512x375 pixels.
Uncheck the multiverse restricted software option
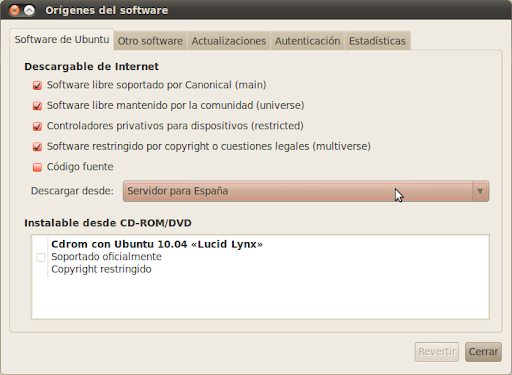tap(37, 146)
